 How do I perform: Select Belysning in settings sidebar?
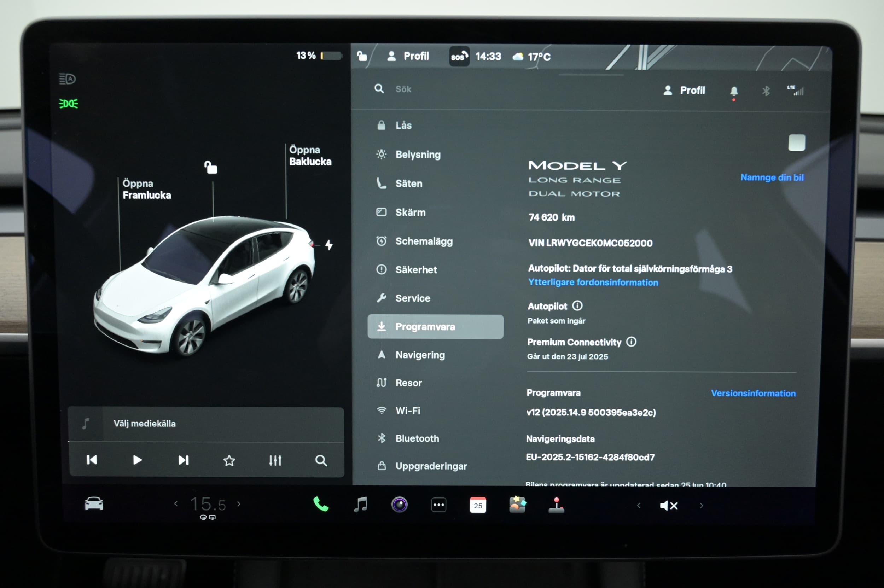click(418, 155)
